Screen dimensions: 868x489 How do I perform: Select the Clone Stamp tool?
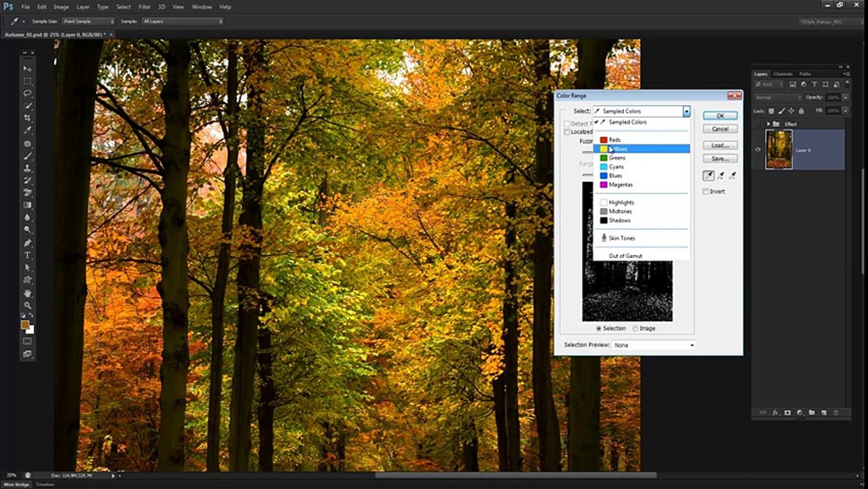pyautogui.click(x=28, y=168)
